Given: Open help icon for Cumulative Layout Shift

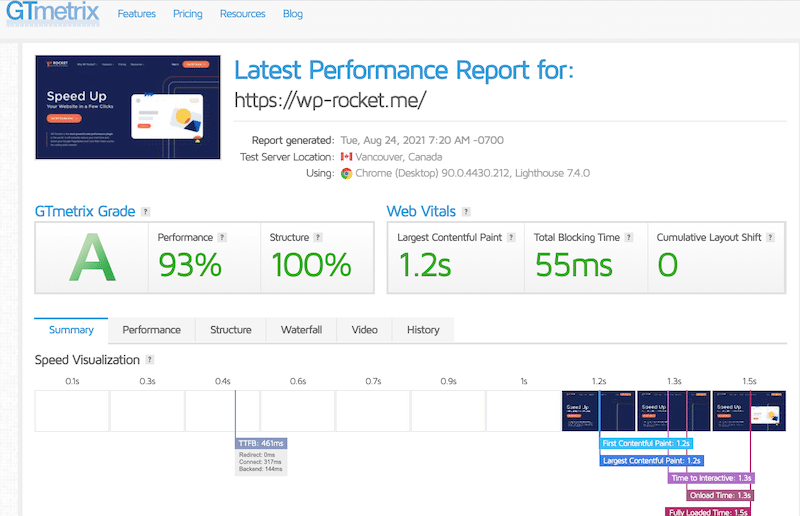Looking at the screenshot, I should [x=770, y=237].
